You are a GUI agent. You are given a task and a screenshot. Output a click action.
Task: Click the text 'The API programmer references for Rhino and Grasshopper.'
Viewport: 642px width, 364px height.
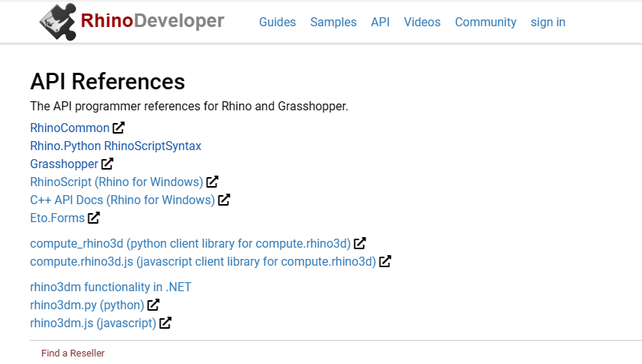pos(189,106)
